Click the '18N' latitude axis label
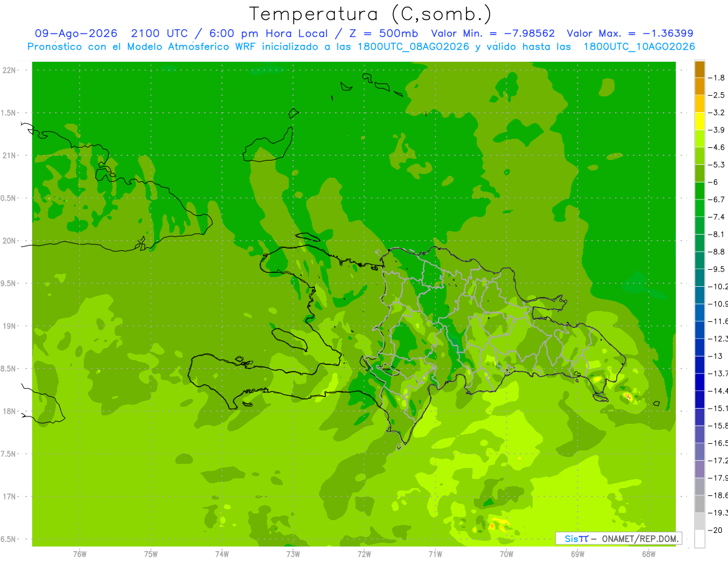Viewport: 728px width, 562px height. (x=8, y=411)
